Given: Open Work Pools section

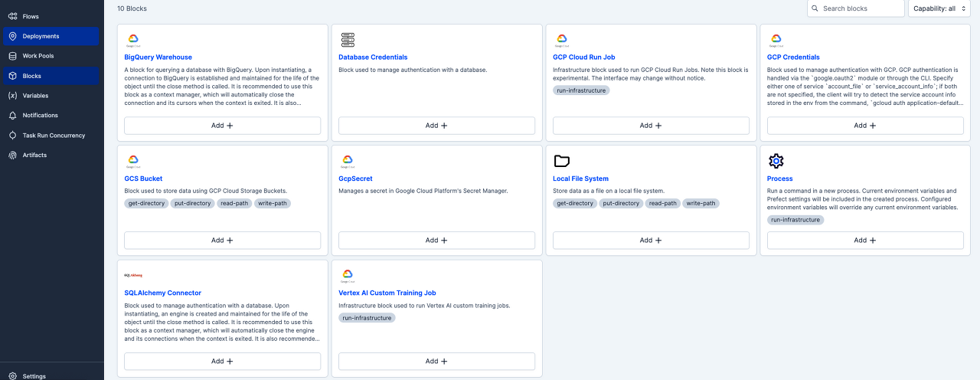Looking at the screenshot, I should pyautogui.click(x=50, y=56).
